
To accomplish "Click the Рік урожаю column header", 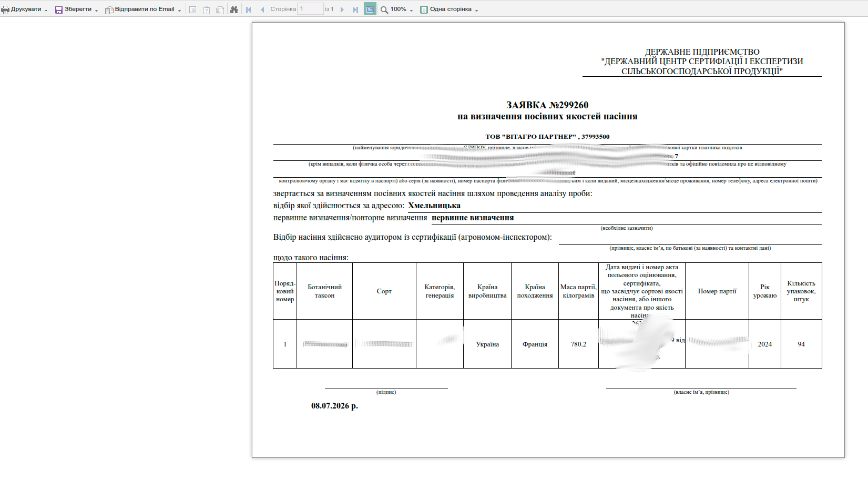I will pyautogui.click(x=765, y=291).
